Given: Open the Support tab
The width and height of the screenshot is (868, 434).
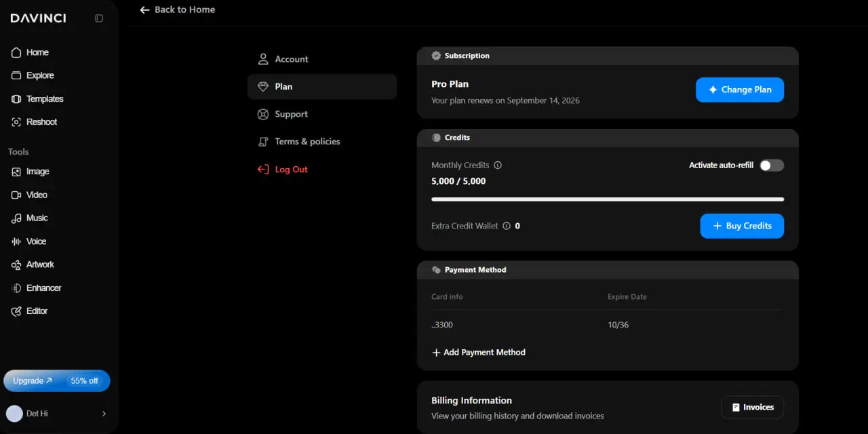Looking at the screenshot, I should (322, 114).
